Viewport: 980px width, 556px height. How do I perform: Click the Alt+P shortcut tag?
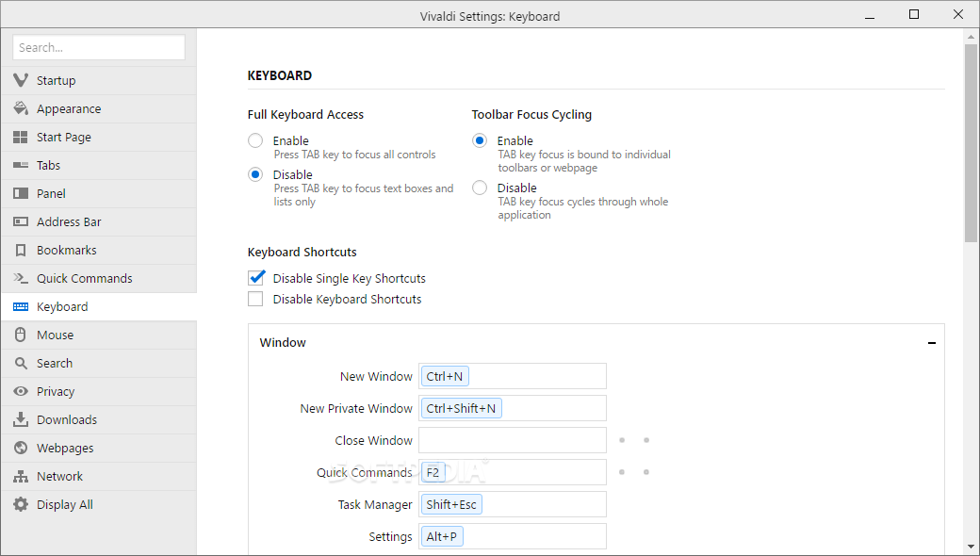click(x=442, y=536)
